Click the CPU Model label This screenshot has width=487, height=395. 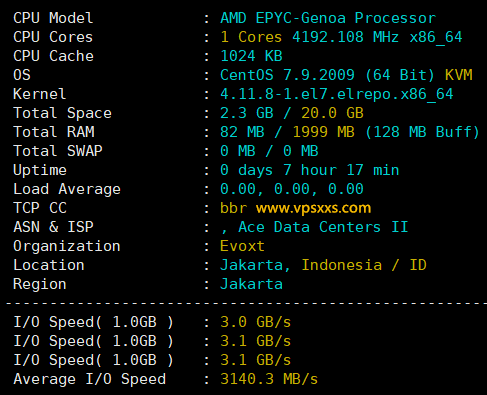pos(53,18)
